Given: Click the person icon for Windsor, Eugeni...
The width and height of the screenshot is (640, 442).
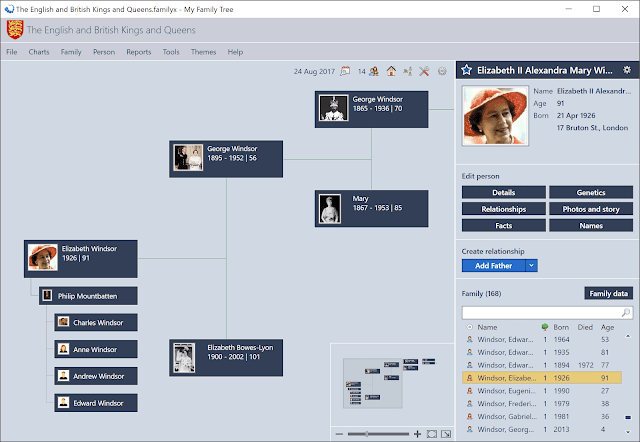Looking at the screenshot, I should (469, 391).
